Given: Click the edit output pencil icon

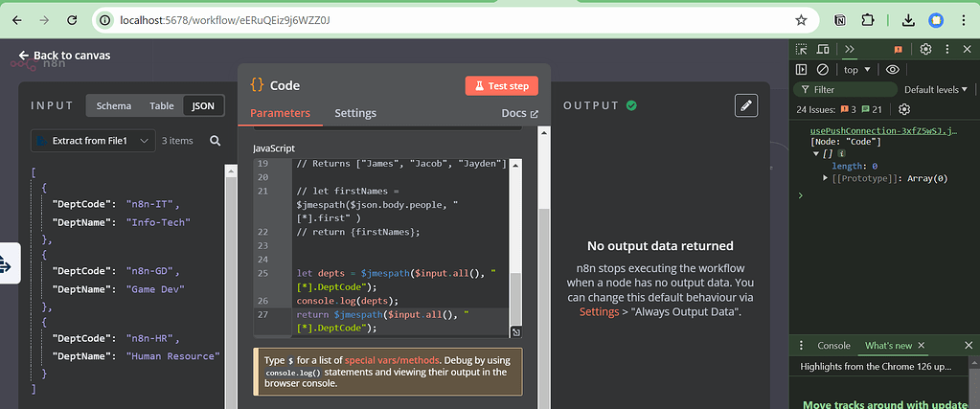Looking at the screenshot, I should pos(747,105).
